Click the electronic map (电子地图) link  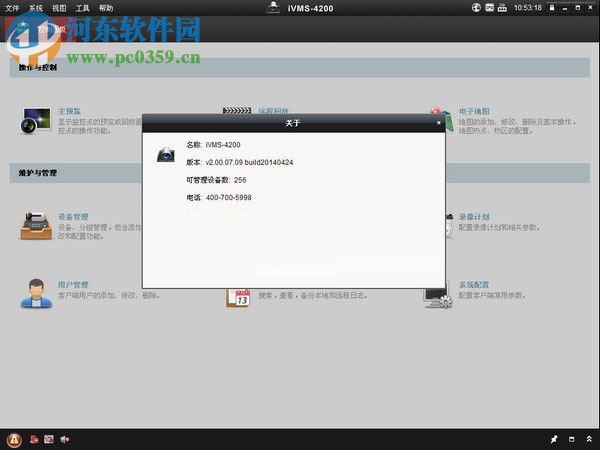click(x=474, y=111)
